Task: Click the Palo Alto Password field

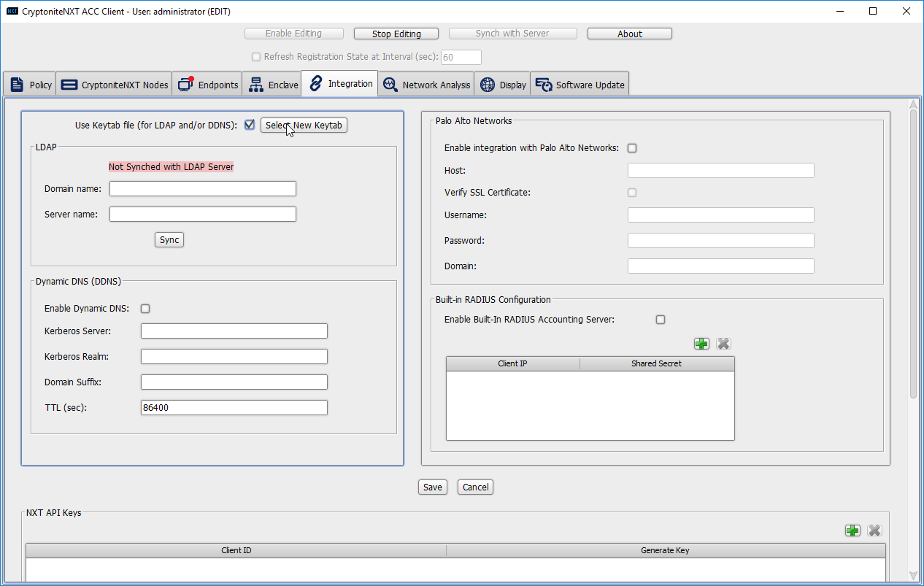Action: coord(721,241)
